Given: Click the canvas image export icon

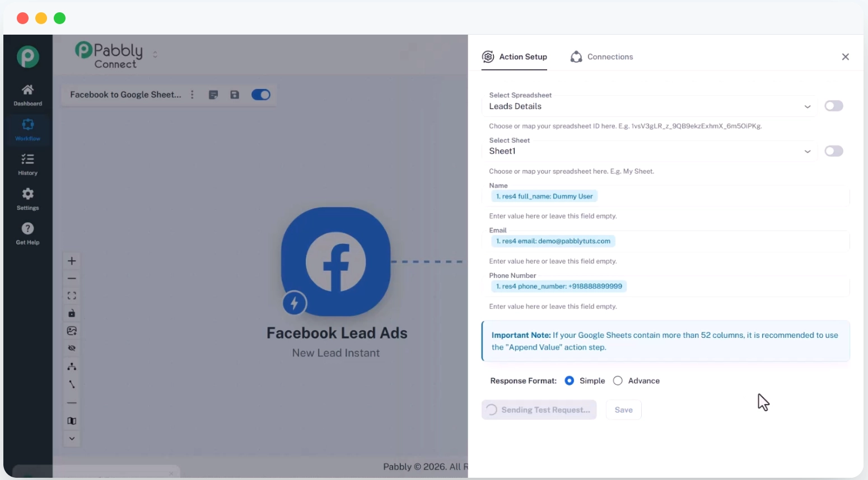Looking at the screenshot, I should point(72,331).
